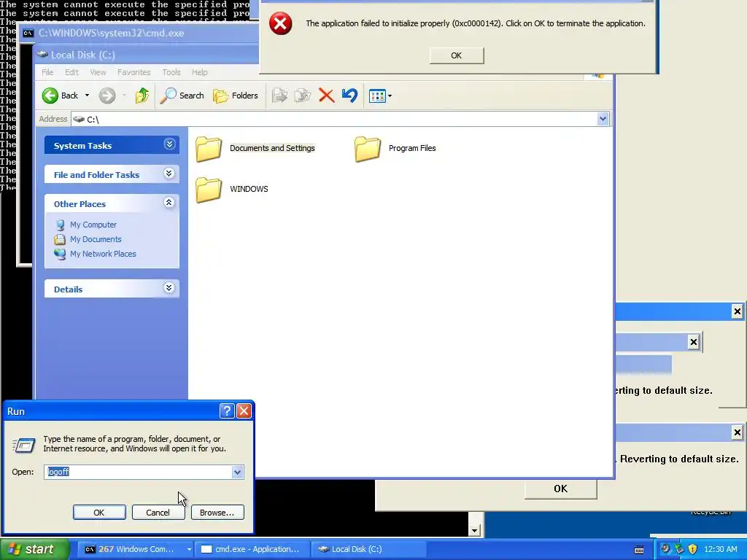Toggle the Folders pane button

click(x=236, y=96)
